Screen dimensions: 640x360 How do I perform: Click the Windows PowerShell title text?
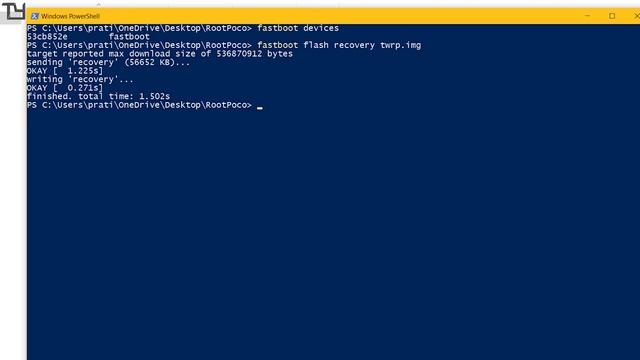pyautogui.click(x=70, y=16)
